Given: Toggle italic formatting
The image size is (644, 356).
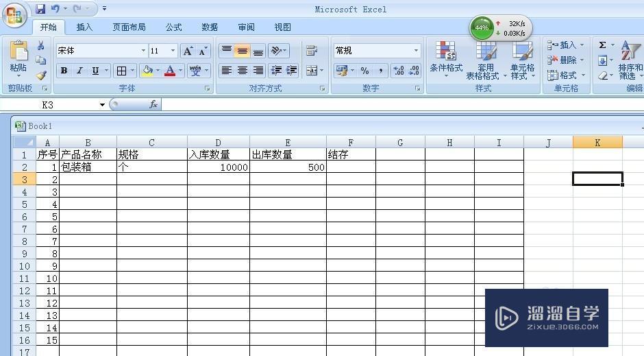Looking at the screenshot, I should point(79,71).
